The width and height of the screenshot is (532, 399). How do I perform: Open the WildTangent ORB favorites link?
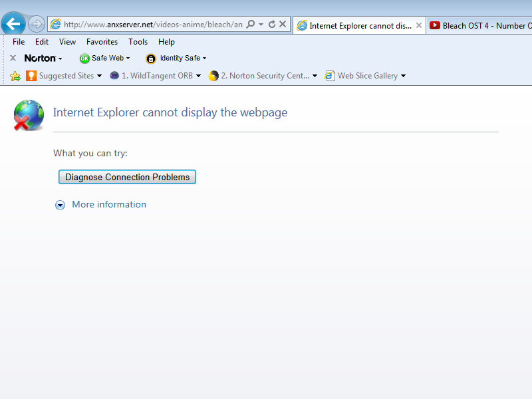pos(156,76)
